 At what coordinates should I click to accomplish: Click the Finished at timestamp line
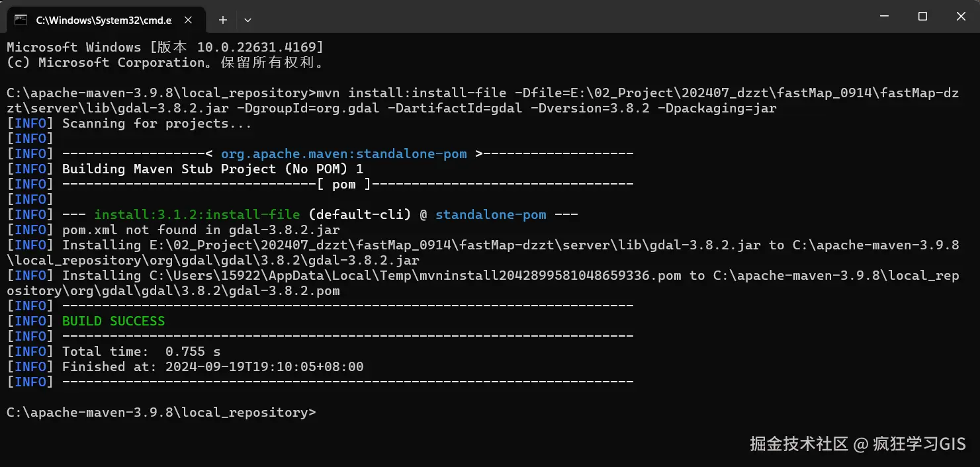212,366
